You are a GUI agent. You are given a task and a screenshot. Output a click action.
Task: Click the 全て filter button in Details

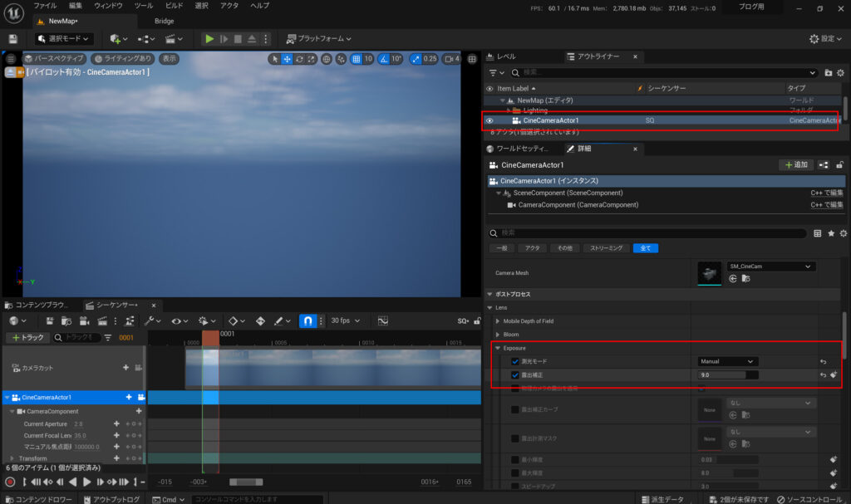[646, 248]
